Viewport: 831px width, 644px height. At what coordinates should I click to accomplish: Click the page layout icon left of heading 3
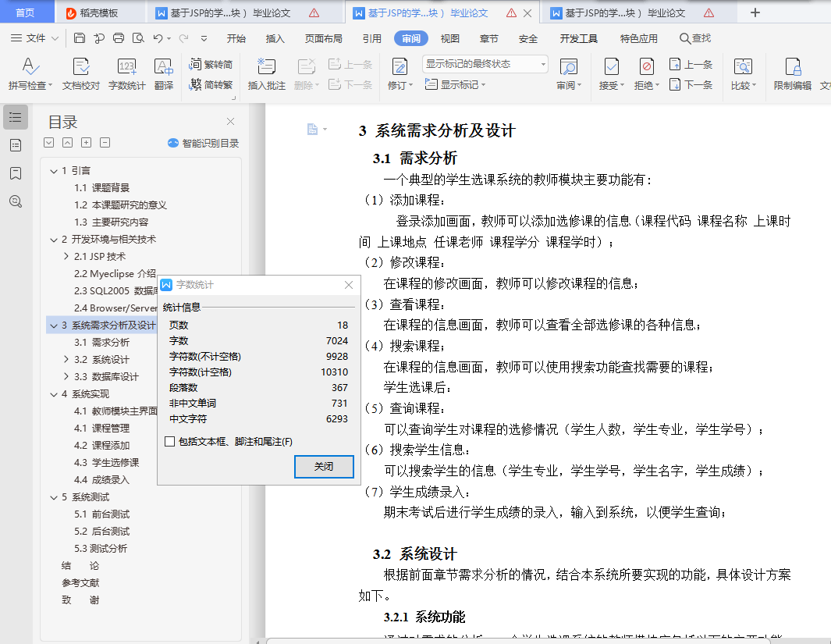coord(313,129)
